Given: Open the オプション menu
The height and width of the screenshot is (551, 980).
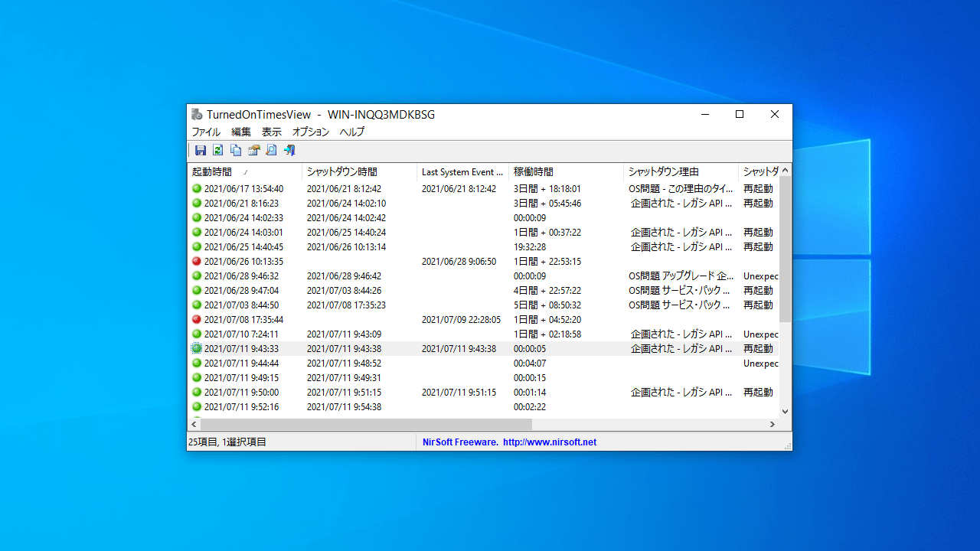Looking at the screenshot, I should pyautogui.click(x=311, y=132).
